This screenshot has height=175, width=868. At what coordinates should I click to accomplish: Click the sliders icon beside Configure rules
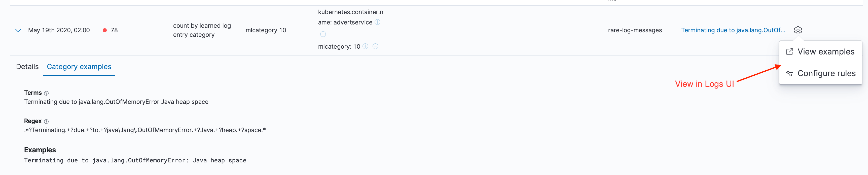(789, 73)
